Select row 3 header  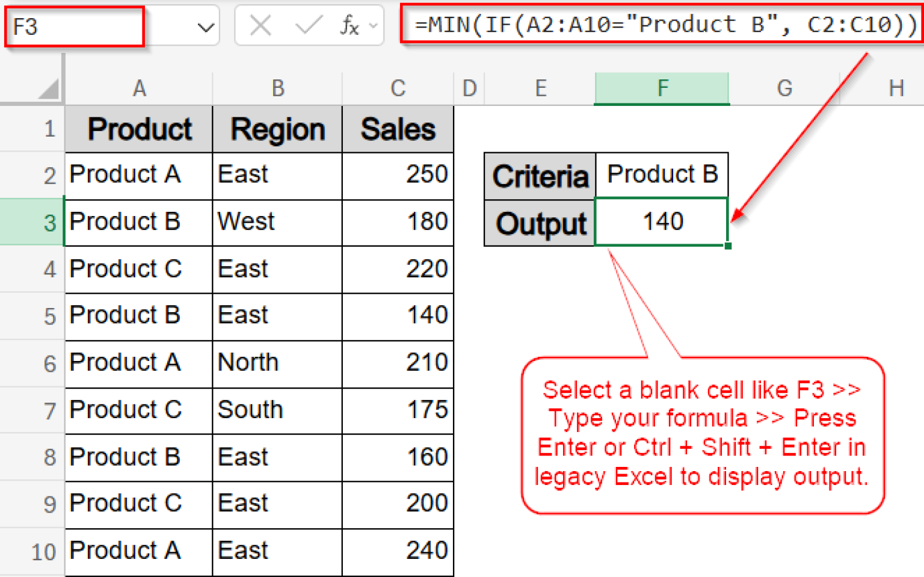(x=51, y=223)
